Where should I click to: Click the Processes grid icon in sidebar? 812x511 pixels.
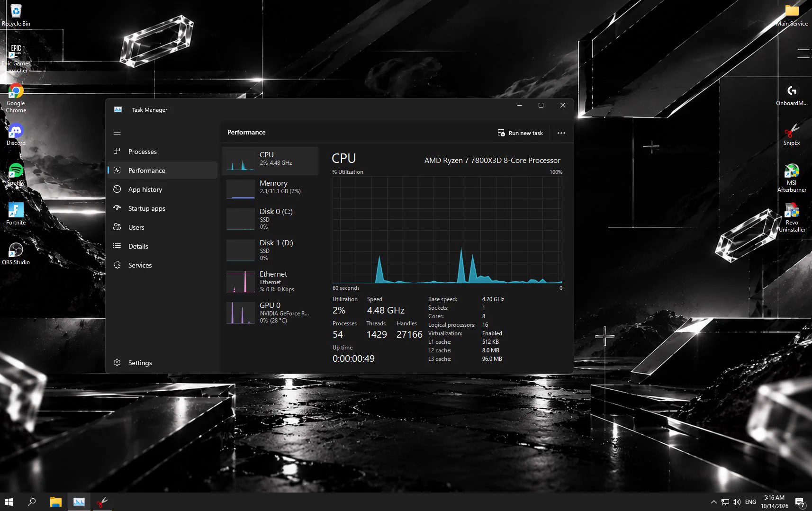pyautogui.click(x=117, y=151)
